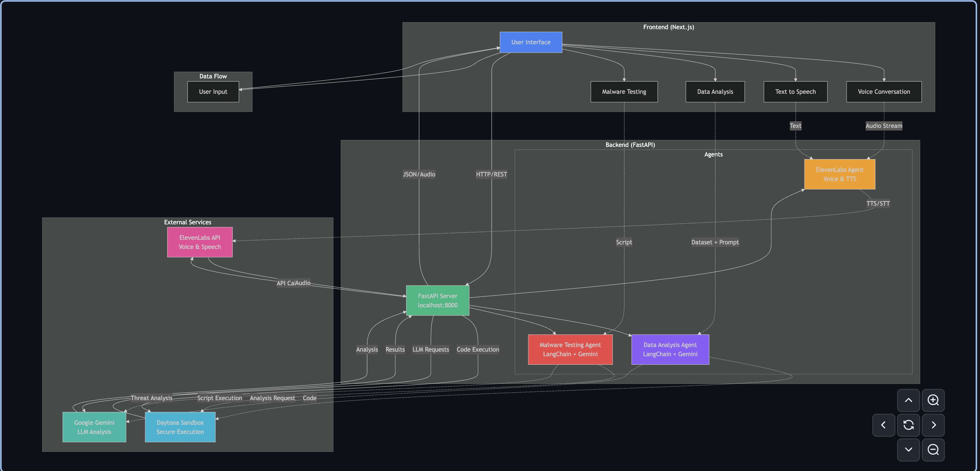Pan diagram right with chevron arrow
Viewport: 980px width, 471px height.
click(x=933, y=425)
